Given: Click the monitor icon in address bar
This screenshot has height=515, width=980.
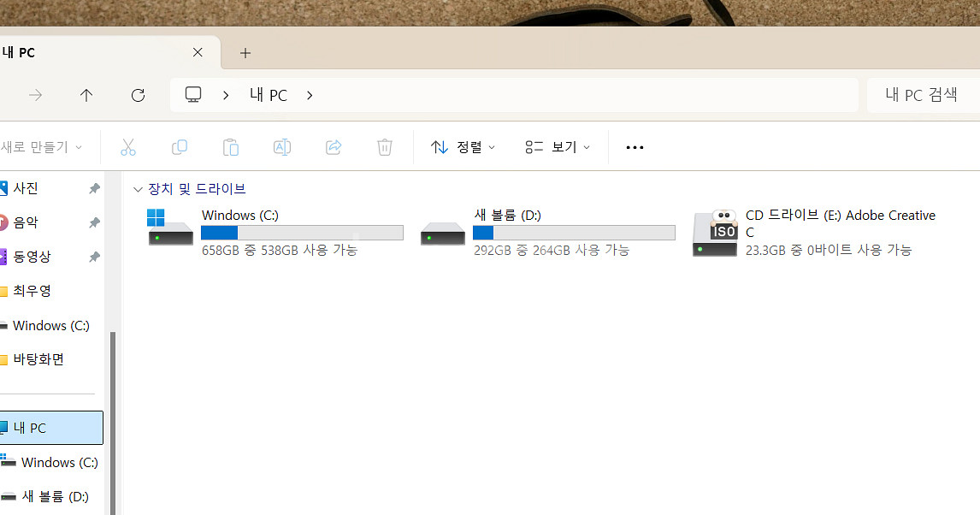Looking at the screenshot, I should coord(193,95).
